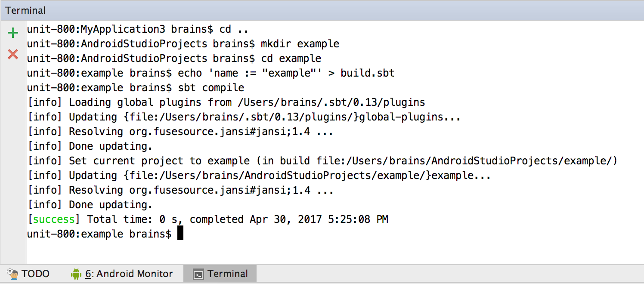This screenshot has height=284, width=644.
Task: Select the Android Monitor panel icon
Action: 76,273
